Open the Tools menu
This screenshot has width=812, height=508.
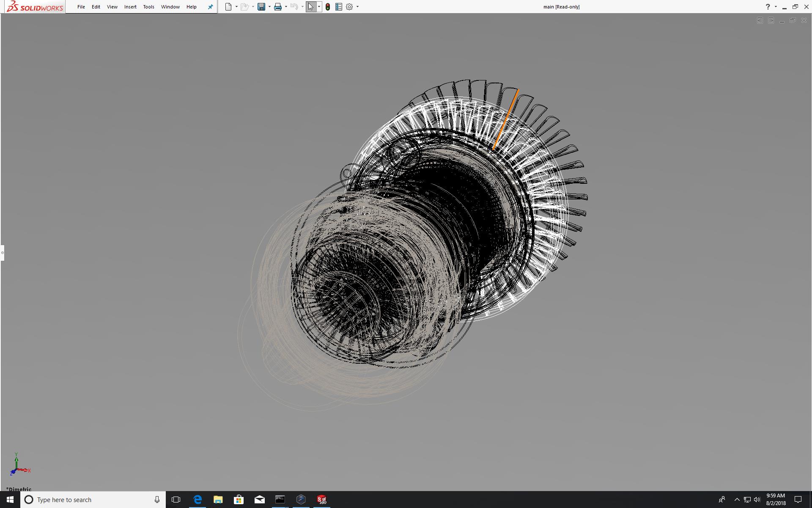coord(148,7)
